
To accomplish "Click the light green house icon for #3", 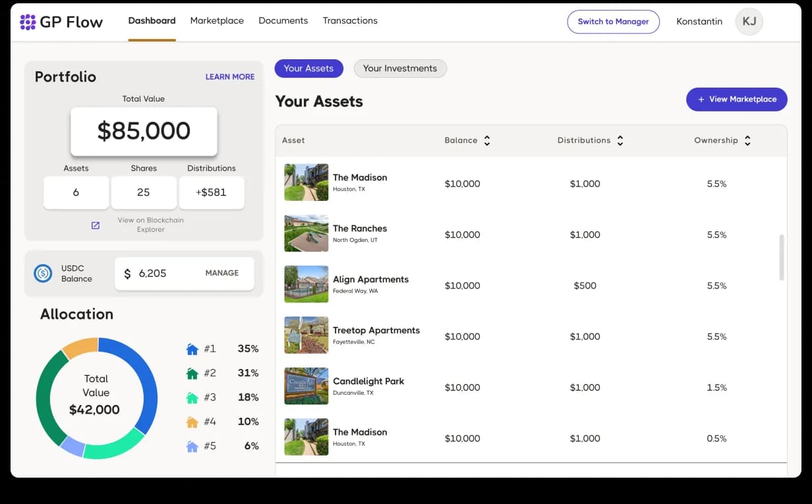I will pyautogui.click(x=192, y=398).
